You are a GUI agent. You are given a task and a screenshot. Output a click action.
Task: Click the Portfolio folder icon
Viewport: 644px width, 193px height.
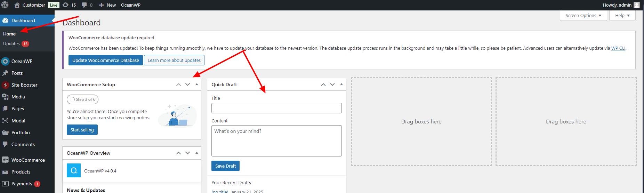(5, 132)
